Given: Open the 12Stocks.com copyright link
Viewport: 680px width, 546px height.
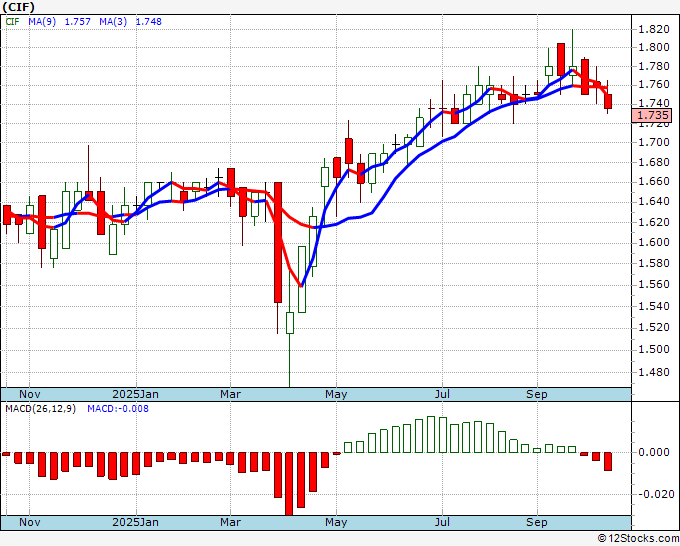Looking at the screenshot, I should pos(638,539).
